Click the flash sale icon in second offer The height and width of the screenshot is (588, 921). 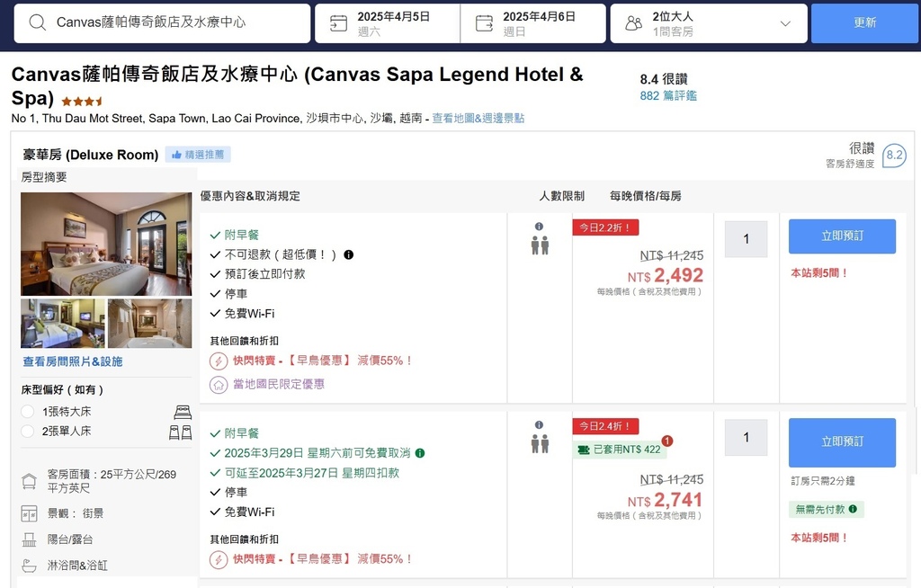(x=219, y=559)
